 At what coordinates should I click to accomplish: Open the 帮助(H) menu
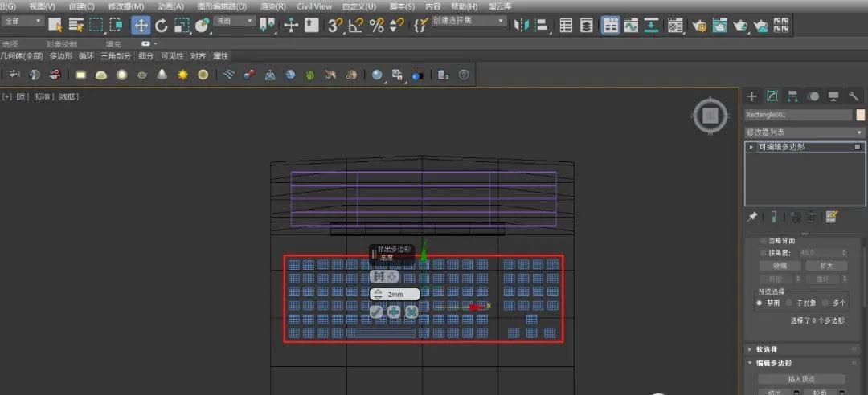464,6
